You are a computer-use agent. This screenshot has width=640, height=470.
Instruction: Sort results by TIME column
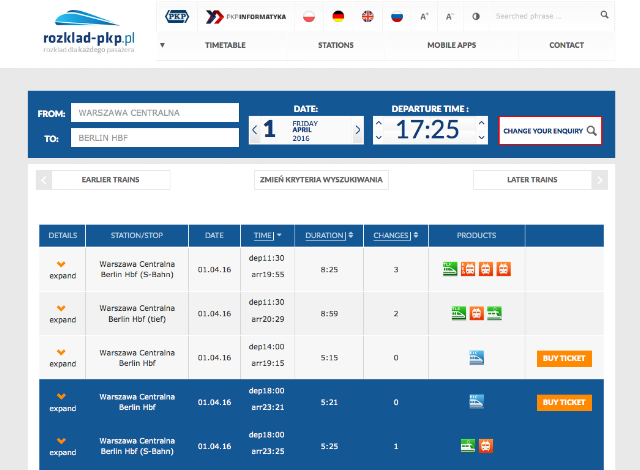click(267, 235)
